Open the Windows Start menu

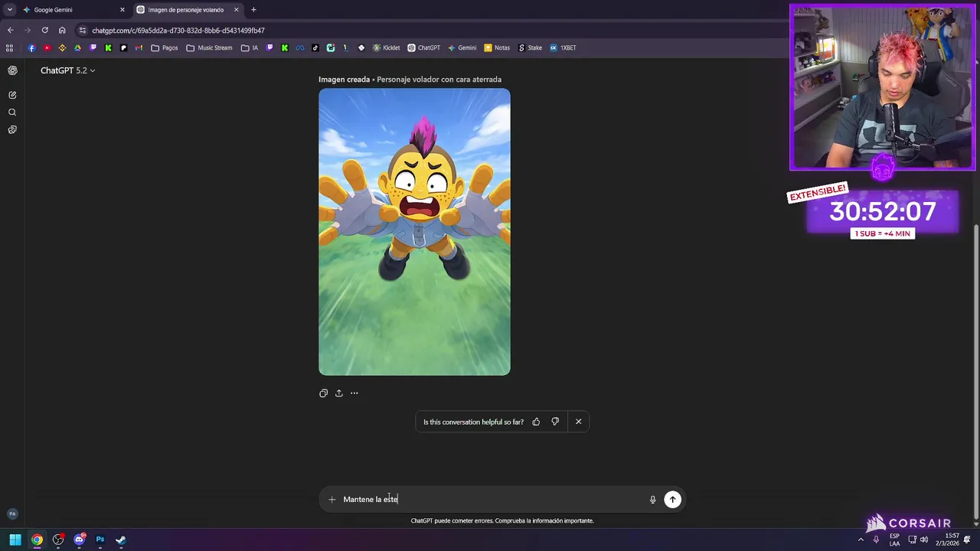tap(15, 540)
